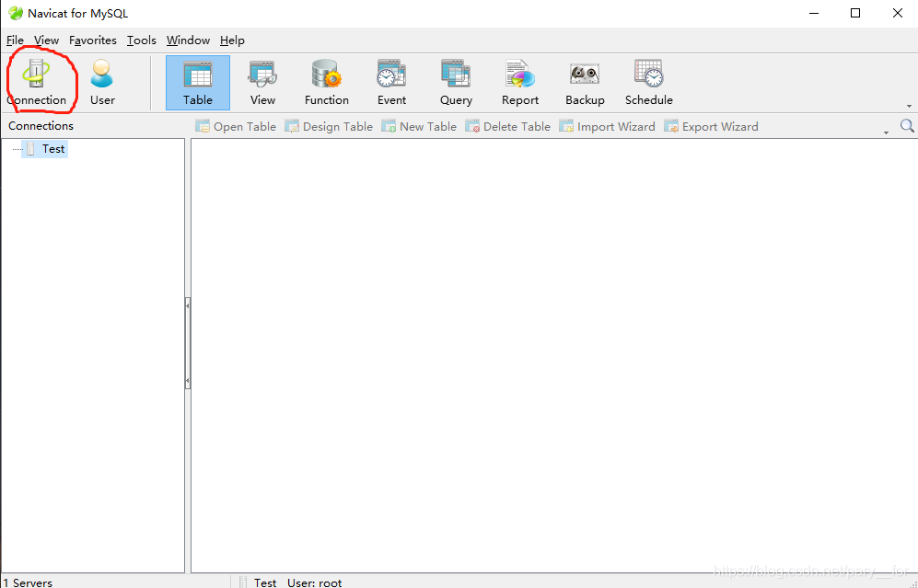Open the Tools menu
The height and width of the screenshot is (588, 918).
click(142, 40)
